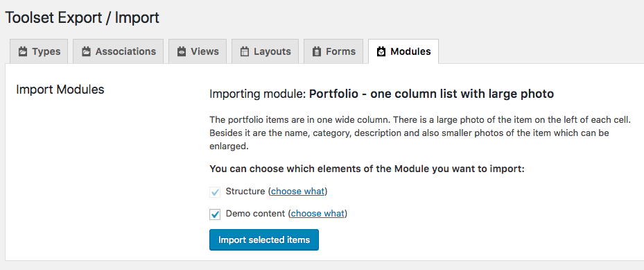Click the 'Demo content' label text
The image size is (644, 270).
[x=256, y=214]
